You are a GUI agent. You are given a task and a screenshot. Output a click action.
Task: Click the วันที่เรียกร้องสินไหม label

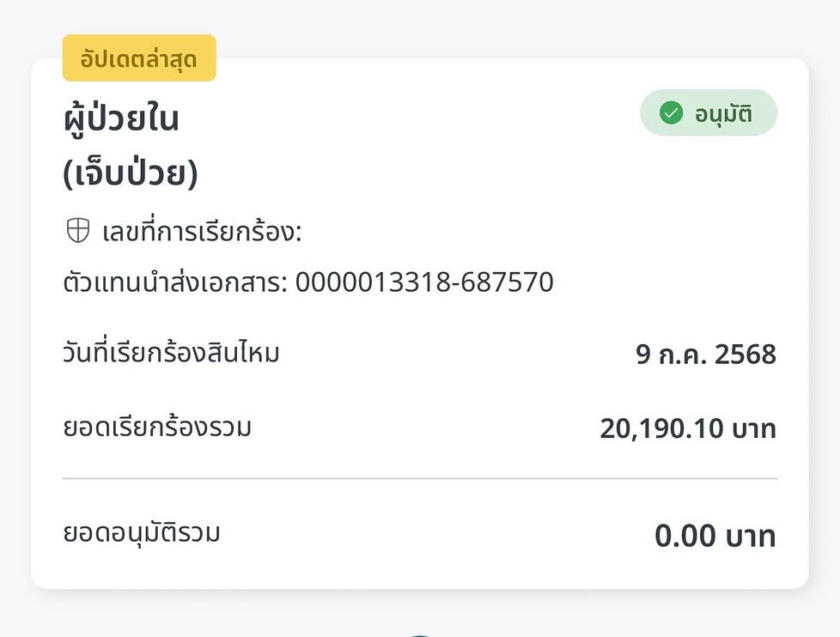172,354
